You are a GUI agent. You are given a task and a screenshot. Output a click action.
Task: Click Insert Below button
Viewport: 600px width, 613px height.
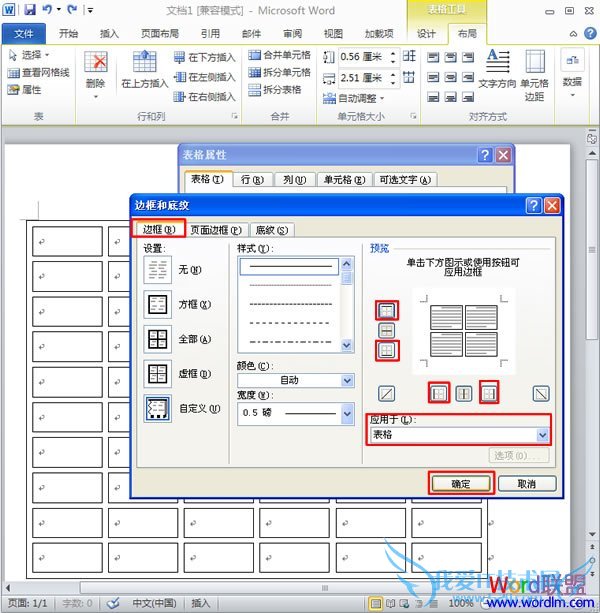[x=204, y=58]
